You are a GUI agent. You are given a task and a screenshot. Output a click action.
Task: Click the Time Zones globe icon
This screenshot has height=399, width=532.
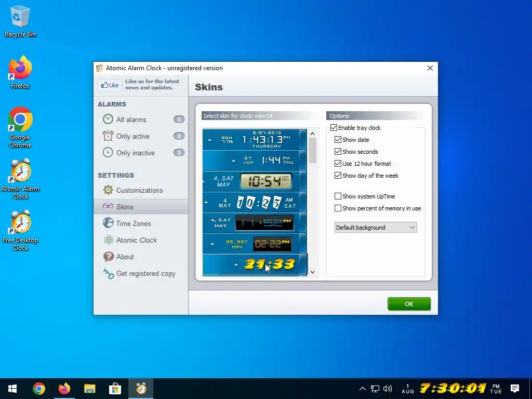pyautogui.click(x=108, y=223)
